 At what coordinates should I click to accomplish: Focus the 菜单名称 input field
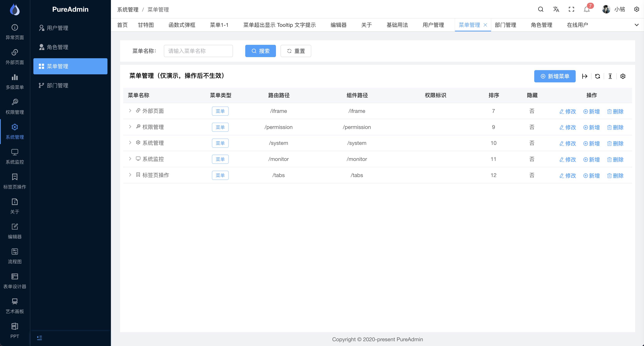point(198,51)
